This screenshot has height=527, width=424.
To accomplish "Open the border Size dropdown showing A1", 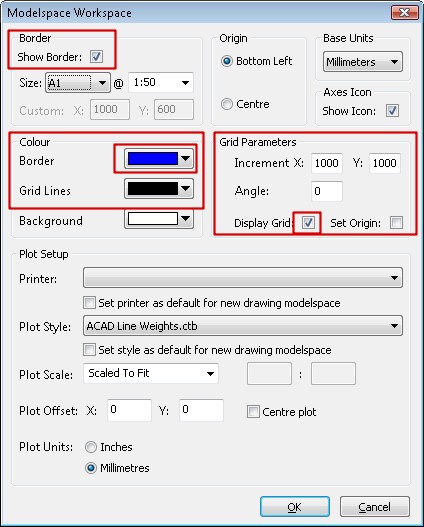I will (78, 83).
